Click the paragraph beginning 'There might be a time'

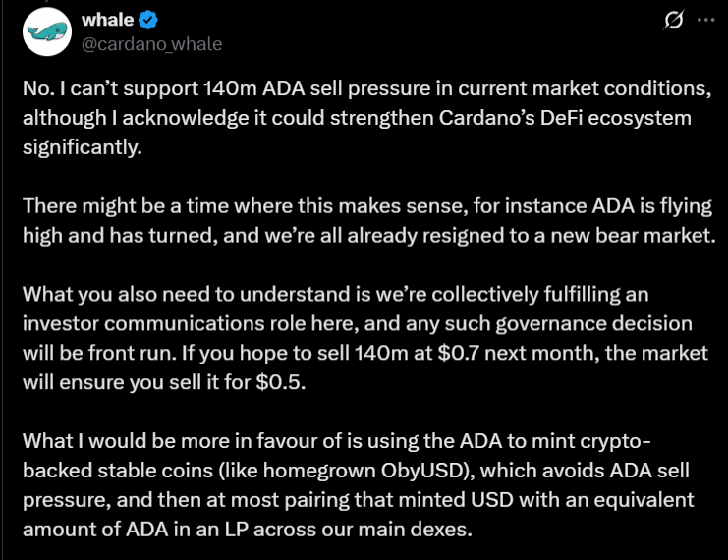[x=364, y=220]
